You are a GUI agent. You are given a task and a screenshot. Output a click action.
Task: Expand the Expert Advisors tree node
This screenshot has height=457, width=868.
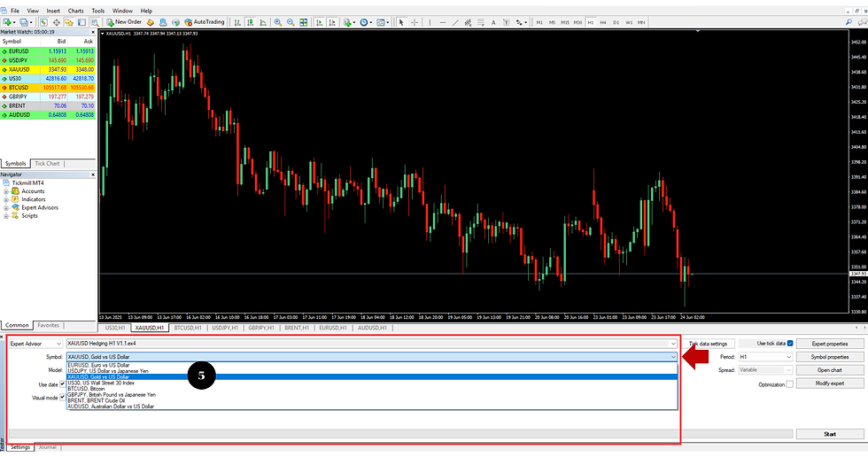coord(6,208)
